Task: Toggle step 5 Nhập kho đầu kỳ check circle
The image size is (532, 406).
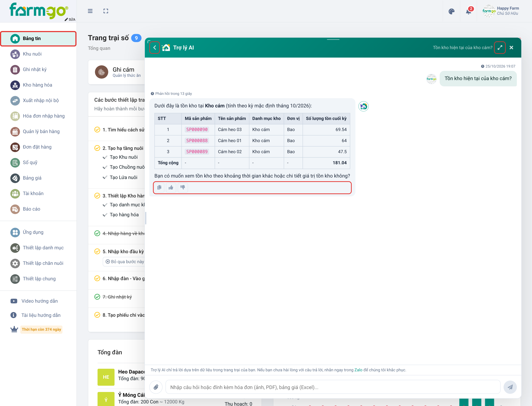Action: click(x=97, y=252)
